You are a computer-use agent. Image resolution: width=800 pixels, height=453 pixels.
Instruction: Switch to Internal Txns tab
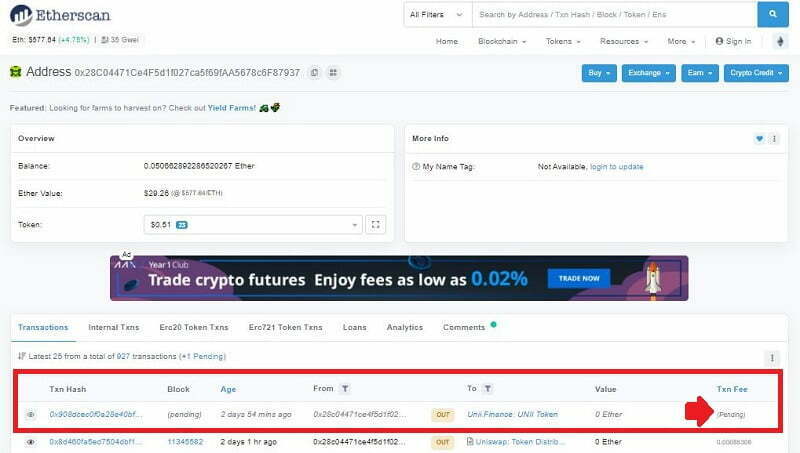pyautogui.click(x=113, y=328)
